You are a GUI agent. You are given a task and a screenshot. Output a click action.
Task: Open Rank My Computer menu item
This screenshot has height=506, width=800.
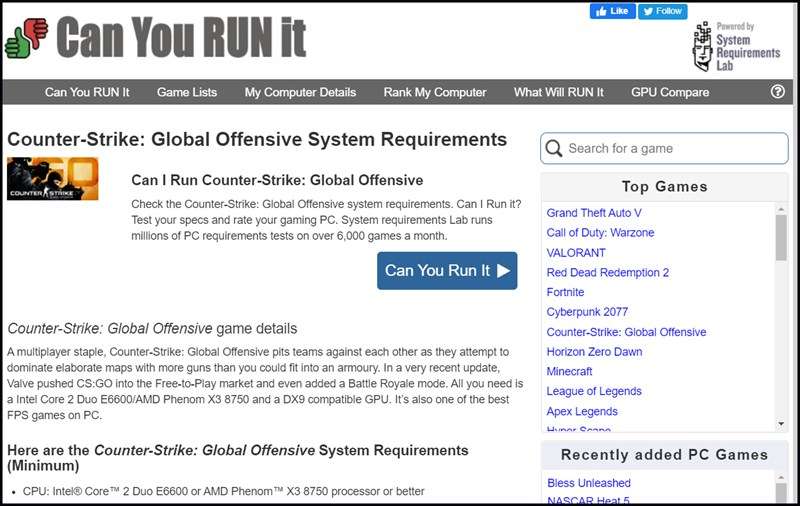coord(435,92)
